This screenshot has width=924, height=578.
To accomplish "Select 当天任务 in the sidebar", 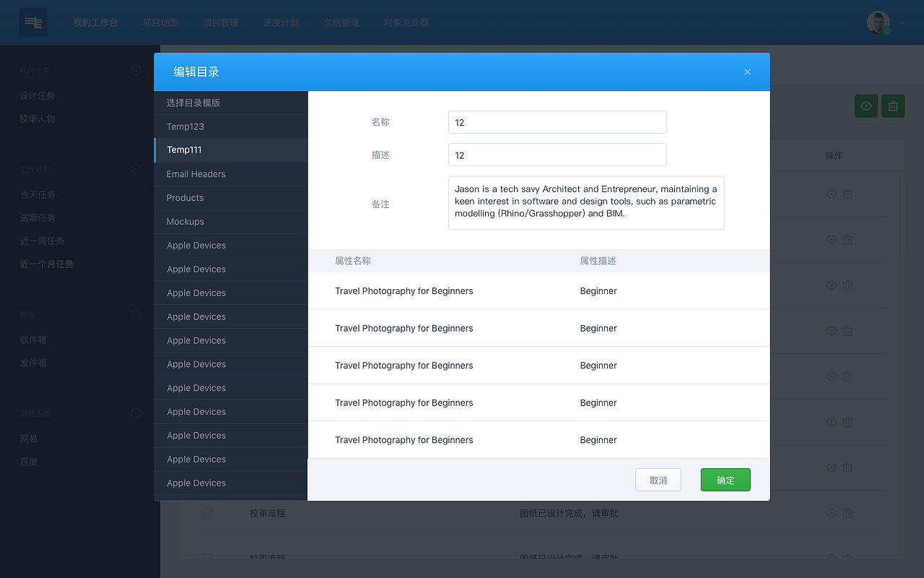I will [x=38, y=195].
